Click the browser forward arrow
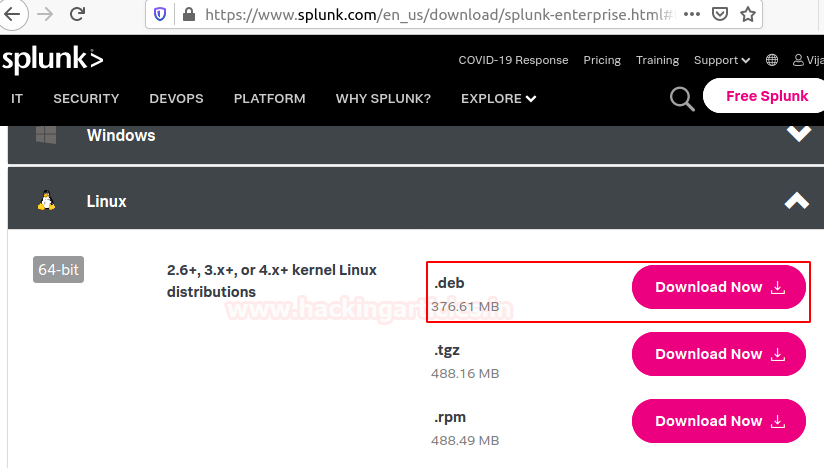The image size is (824, 468). point(45,14)
